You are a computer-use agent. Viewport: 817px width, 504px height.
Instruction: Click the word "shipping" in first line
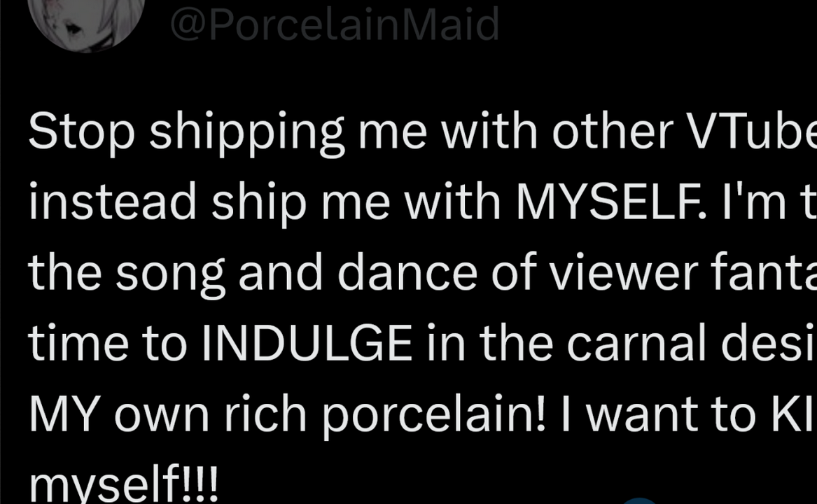tap(246, 133)
